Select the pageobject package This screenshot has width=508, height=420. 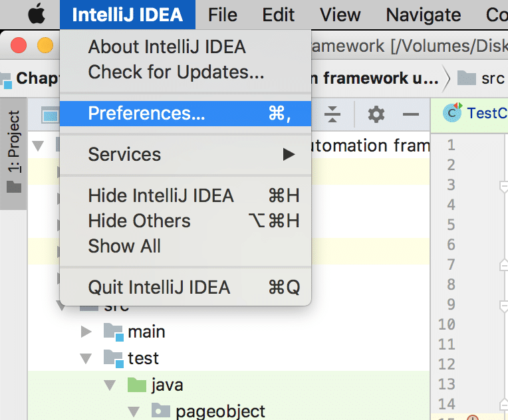coord(220,411)
